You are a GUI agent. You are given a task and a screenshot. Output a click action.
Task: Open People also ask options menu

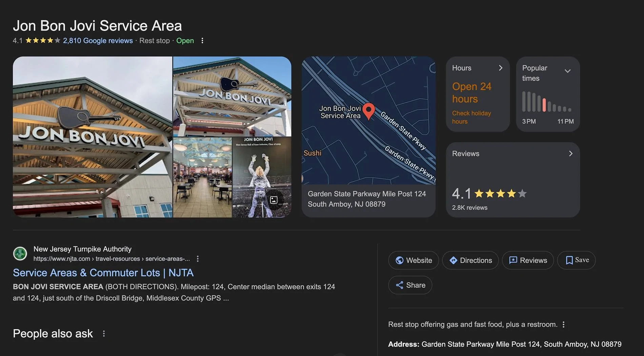[104, 334]
